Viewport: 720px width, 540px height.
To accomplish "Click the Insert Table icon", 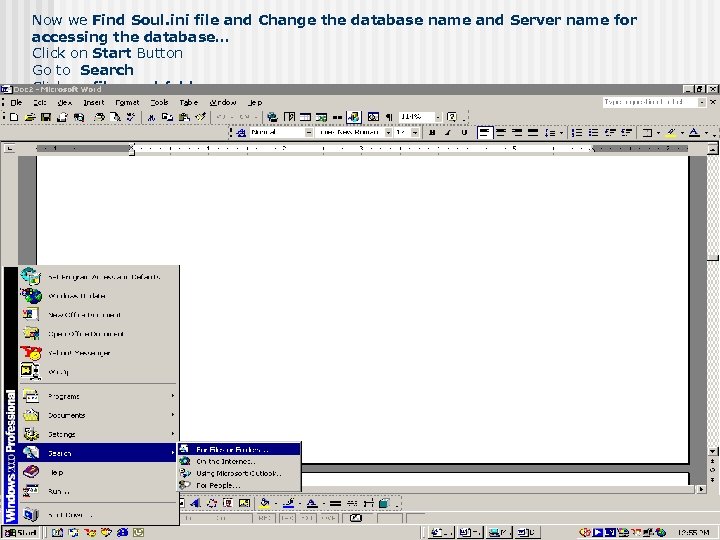I will tap(305, 117).
